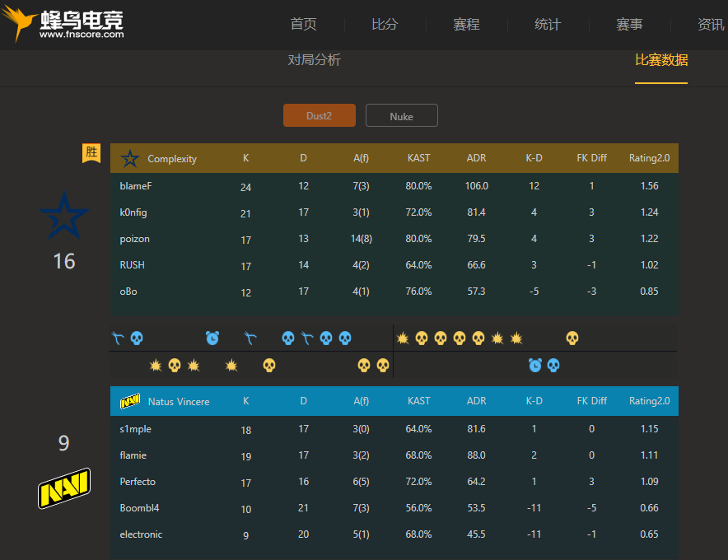The image size is (728, 560).
Task: Click FK Diff header in Natus Vincere table
Action: (x=592, y=401)
